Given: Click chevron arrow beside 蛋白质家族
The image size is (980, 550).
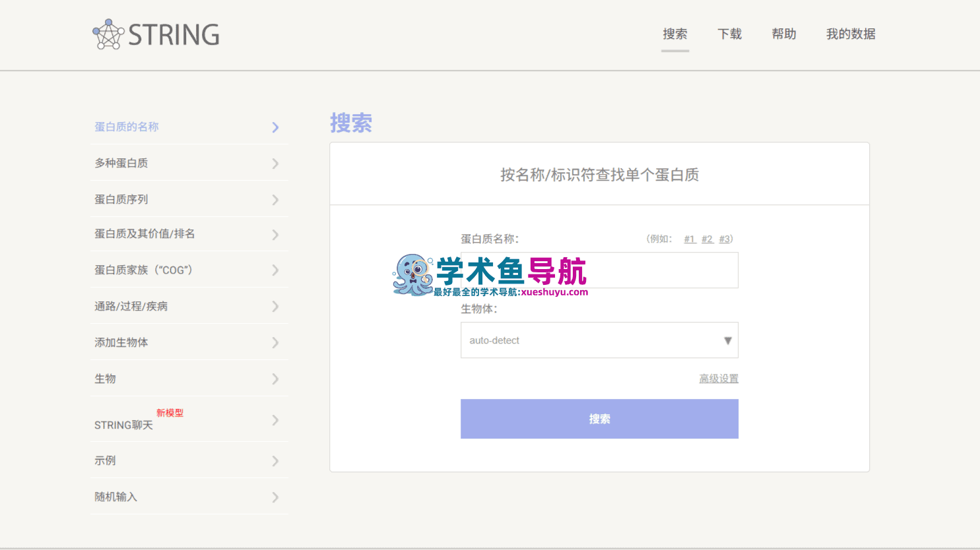Looking at the screenshot, I should [276, 270].
